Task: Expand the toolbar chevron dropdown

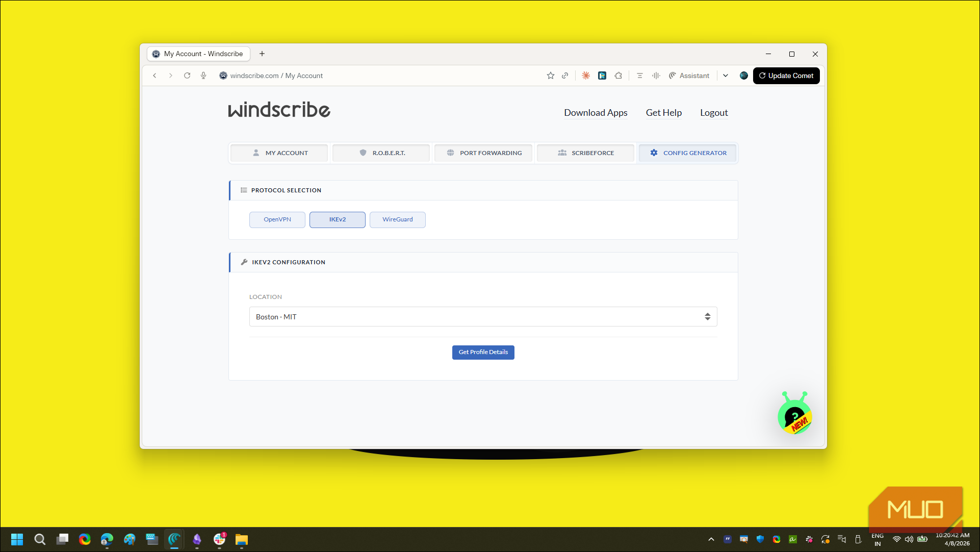Action: coord(726,76)
